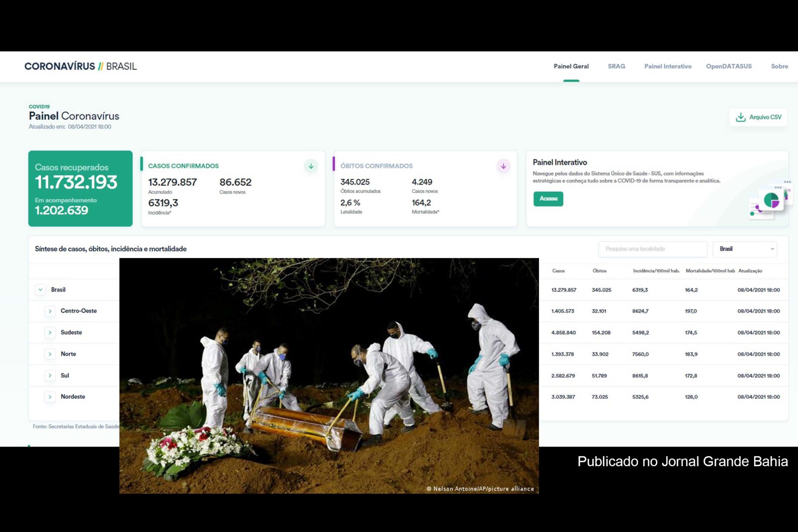Switch to the SRAG tab

[x=616, y=66]
